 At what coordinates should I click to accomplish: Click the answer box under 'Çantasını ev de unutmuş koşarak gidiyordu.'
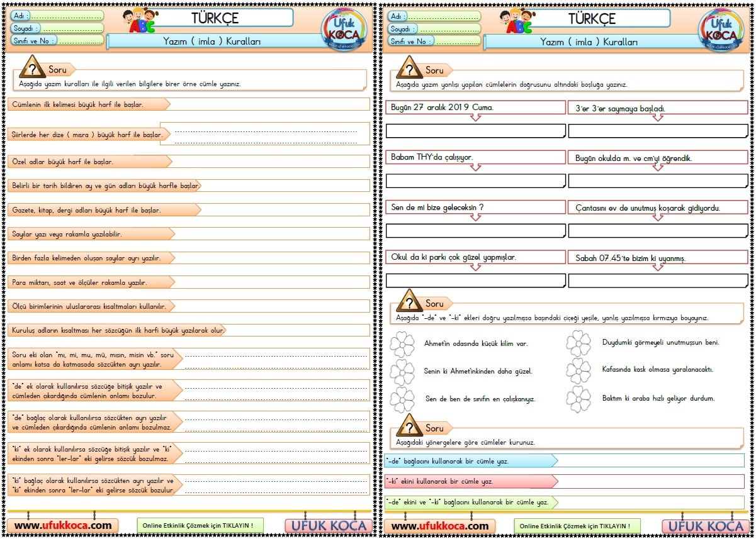658,231
